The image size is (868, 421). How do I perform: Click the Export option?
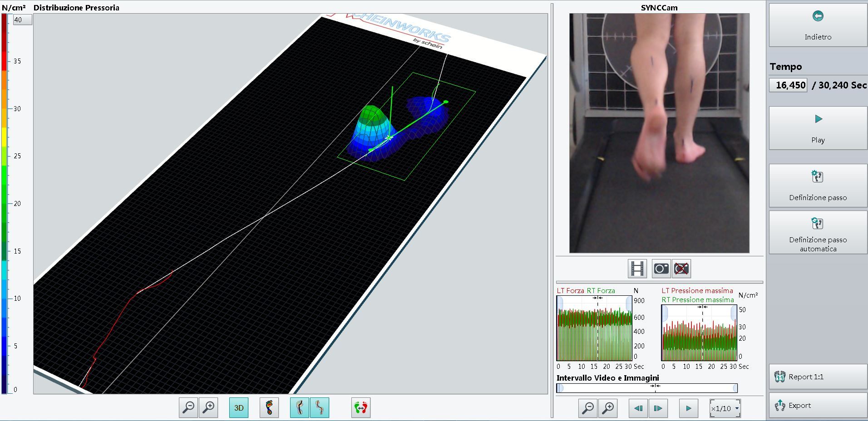(818, 405)
